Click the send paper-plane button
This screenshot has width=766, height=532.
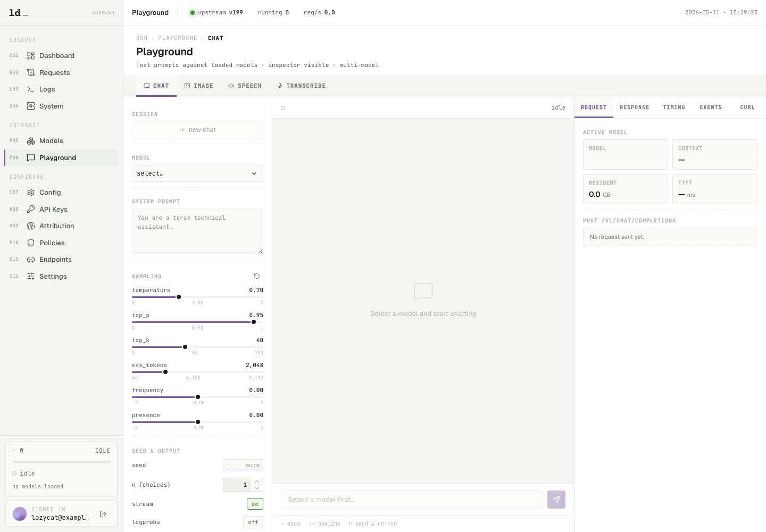[x=556, y=500]
